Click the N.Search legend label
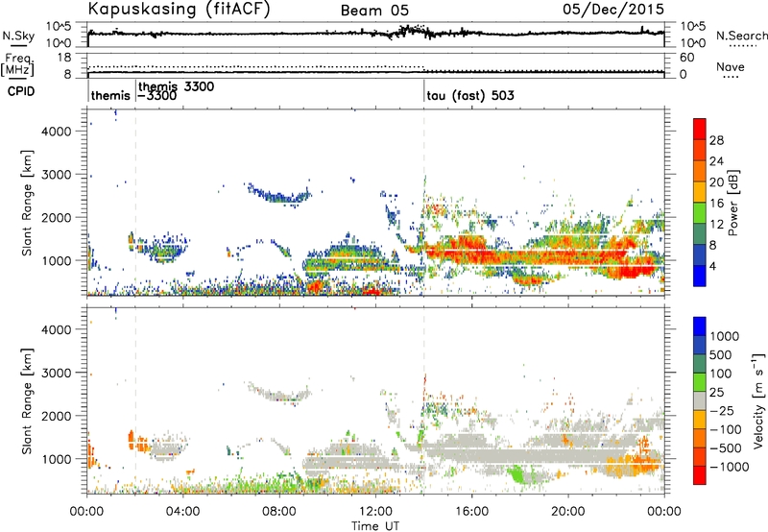The image size is (768, 532). [742, 36]
